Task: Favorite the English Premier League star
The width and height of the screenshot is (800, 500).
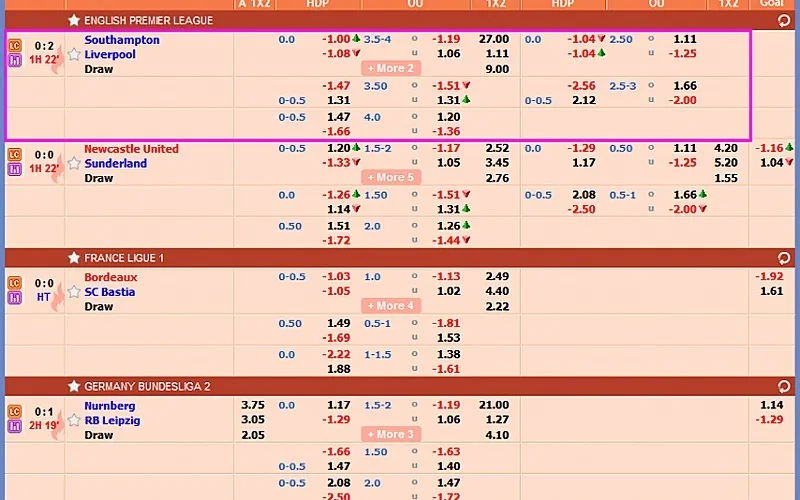Action: tap(74, 20)
